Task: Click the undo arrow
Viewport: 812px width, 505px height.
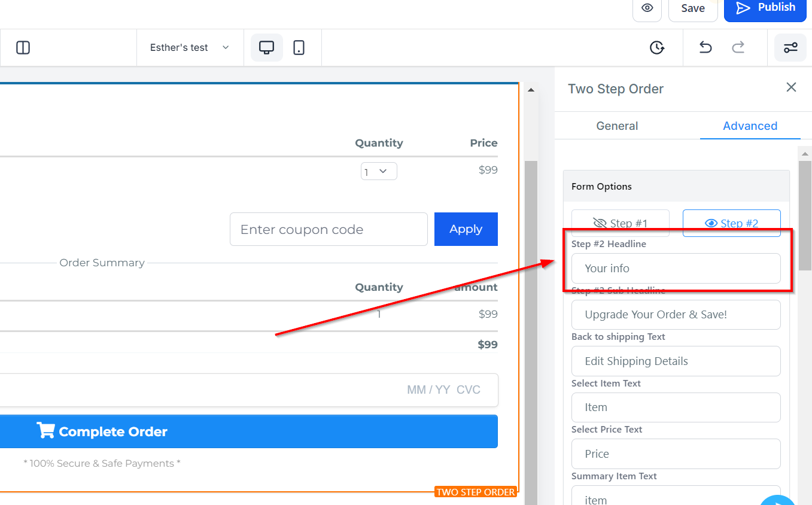Action: coord(705,48)
